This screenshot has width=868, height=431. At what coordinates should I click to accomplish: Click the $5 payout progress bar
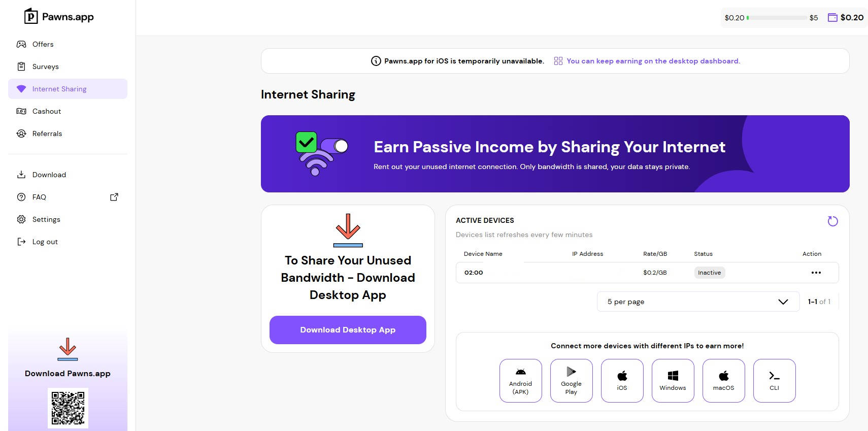coord(777,18)
